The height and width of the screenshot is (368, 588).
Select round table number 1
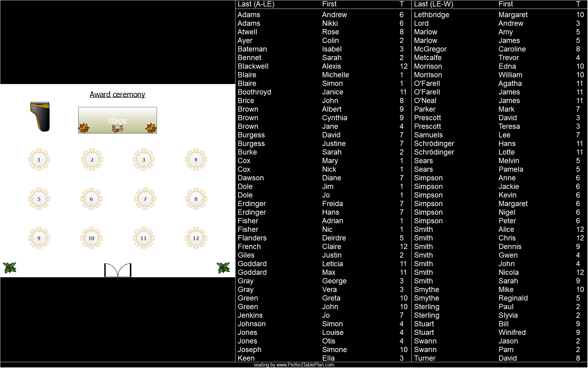click(39, 160)
